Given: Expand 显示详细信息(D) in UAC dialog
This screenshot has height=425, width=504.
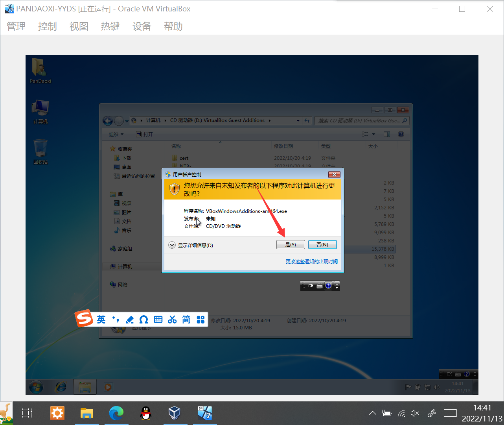Looking at the screenshot, I should (x=191, y=245).
